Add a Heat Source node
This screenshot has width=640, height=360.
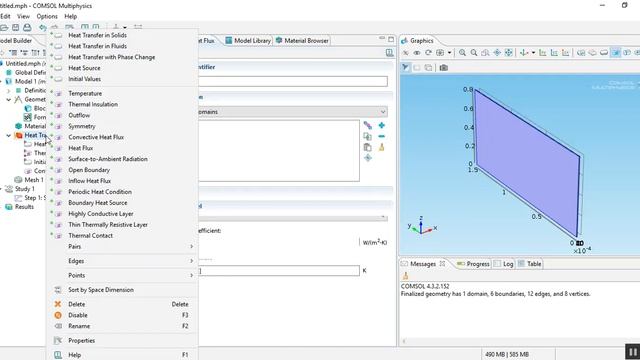pos(84,68)
